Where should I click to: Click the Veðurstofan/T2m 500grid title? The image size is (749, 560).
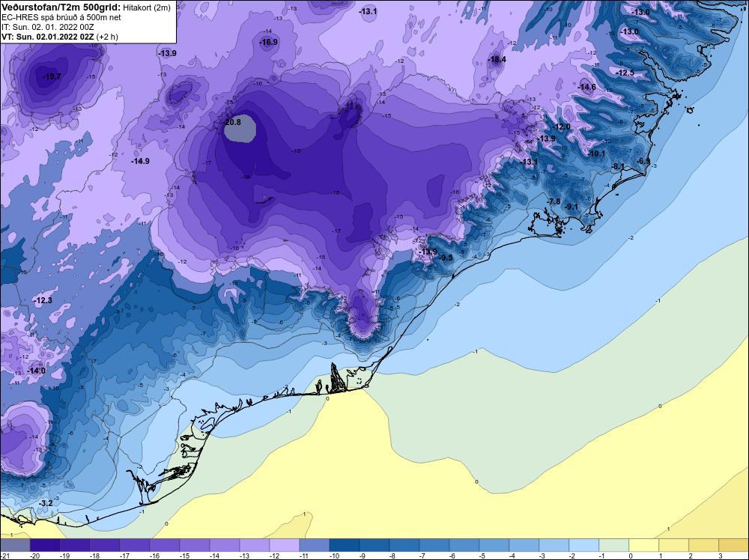(x=61, y=7)
